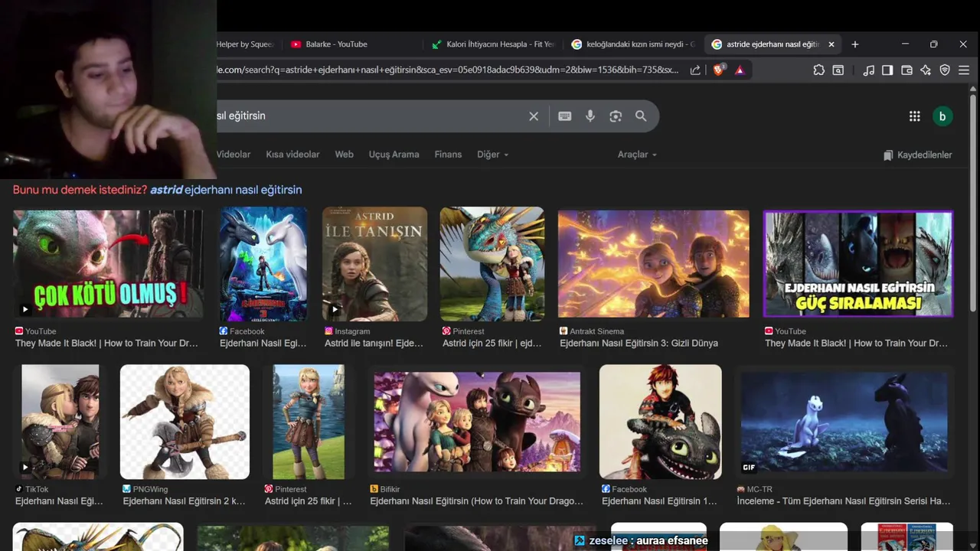Viewport: 980px width, 551px height.
Task: Open the on-screen keyboard input tool
Action: (x=565, y=116)
